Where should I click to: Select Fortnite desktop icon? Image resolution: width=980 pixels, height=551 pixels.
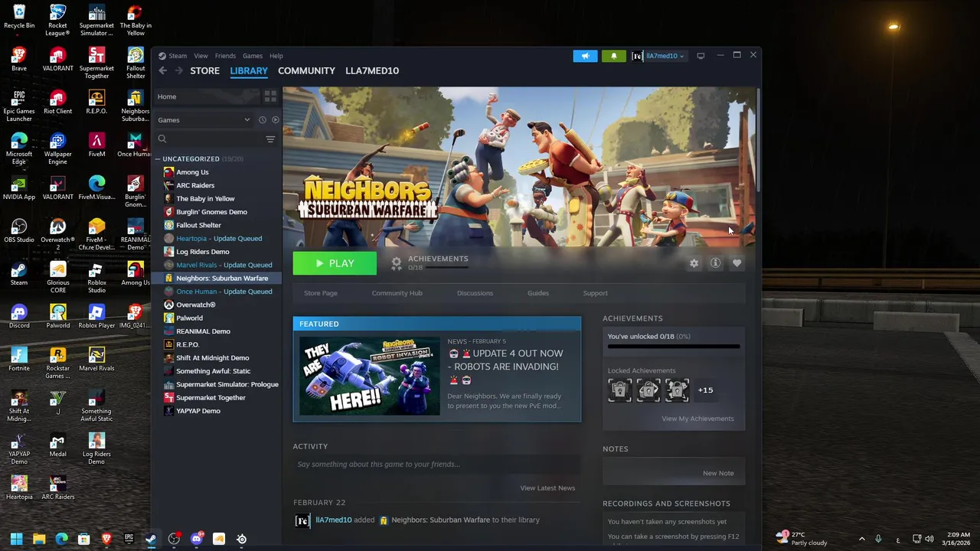(19, 360)
